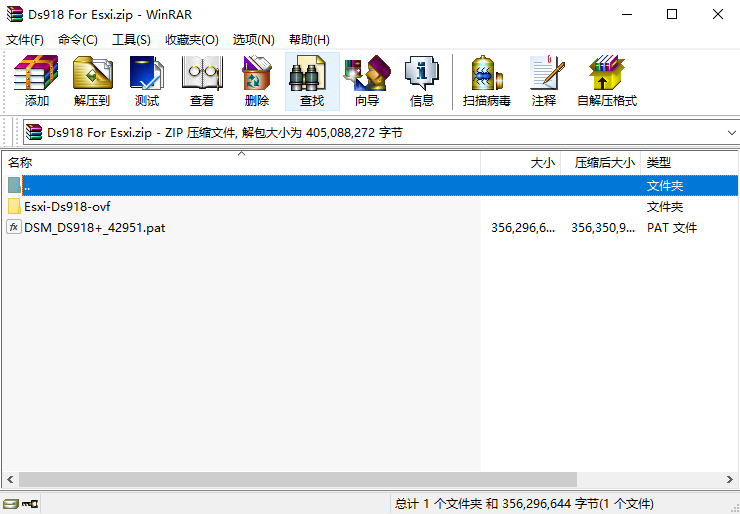Sort by the 名称 column header
Image resolution: width=740 pixels, height=514 pixels.
[x=241, y=163]
